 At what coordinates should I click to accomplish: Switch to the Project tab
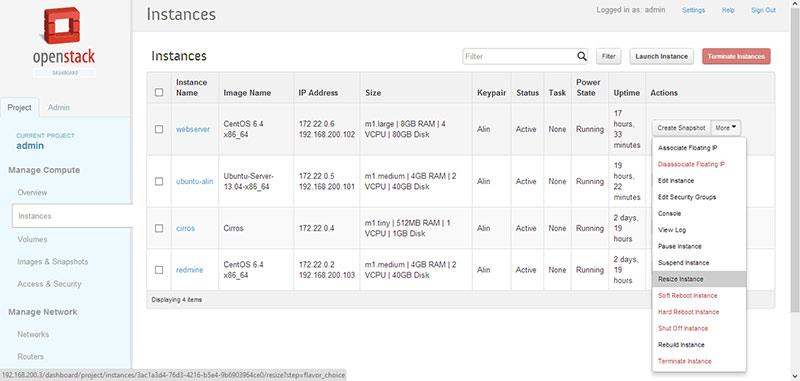click(x=19, y=108)
